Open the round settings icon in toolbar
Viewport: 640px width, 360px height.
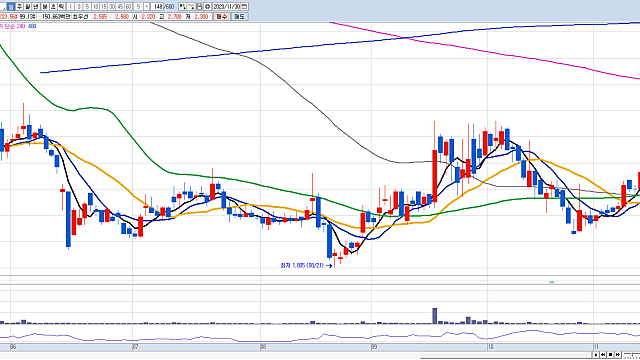(207, 7)
